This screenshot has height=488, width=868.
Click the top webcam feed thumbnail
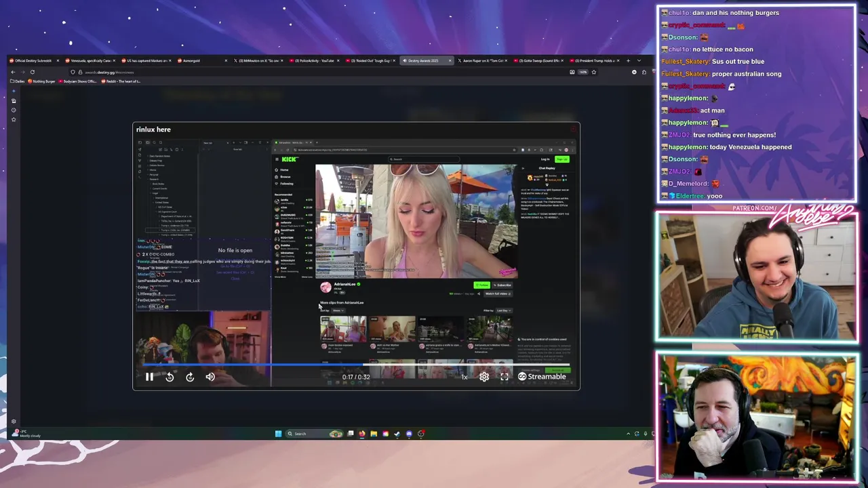(x=756, y=277)
